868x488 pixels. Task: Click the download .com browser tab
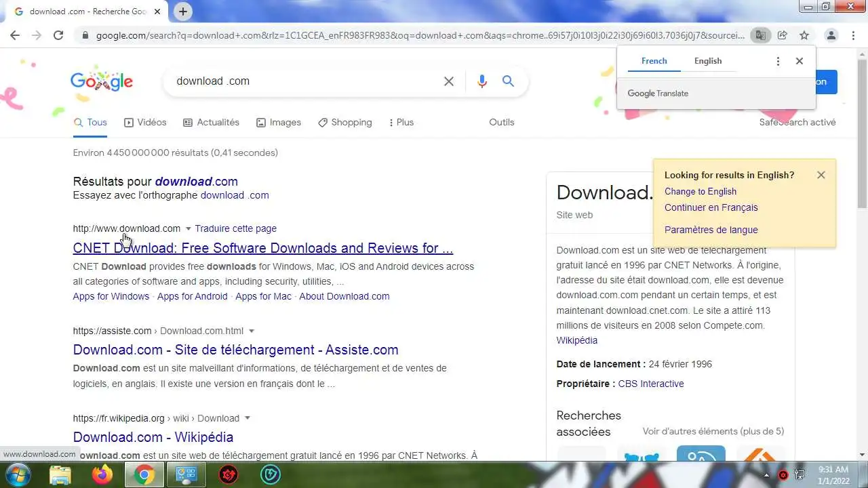coord(88,12)
